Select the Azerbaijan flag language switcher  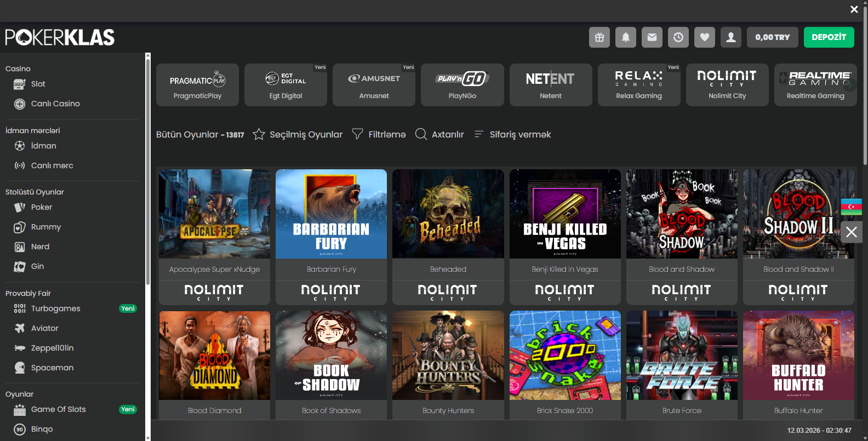coord(851,207)
